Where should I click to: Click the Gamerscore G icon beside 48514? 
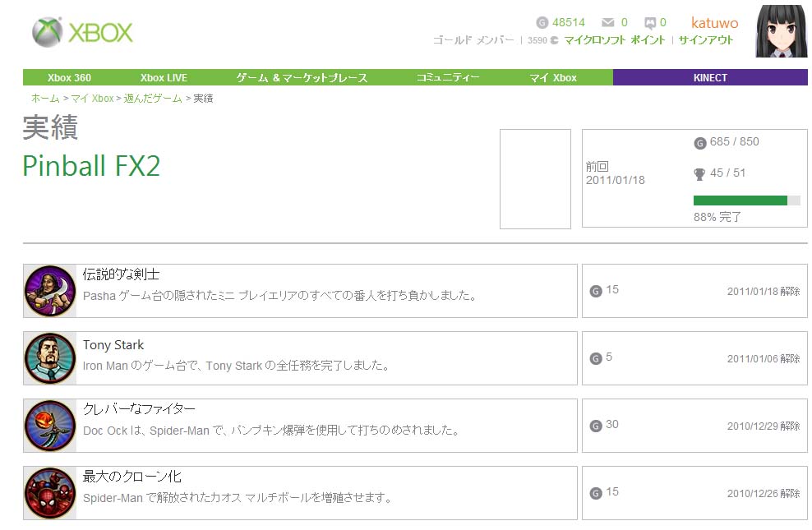click(x=542, y=23)
